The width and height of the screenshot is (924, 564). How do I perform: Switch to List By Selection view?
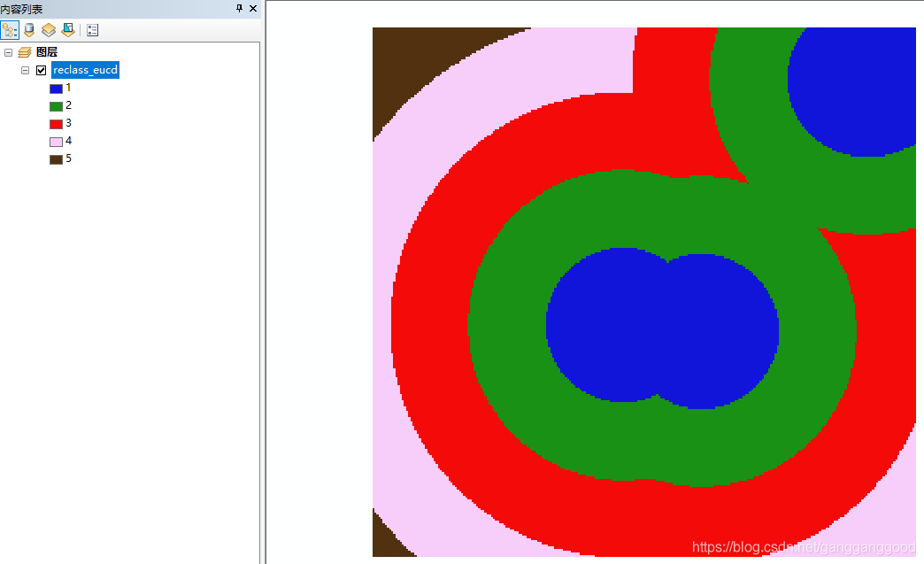click(68, 29)
